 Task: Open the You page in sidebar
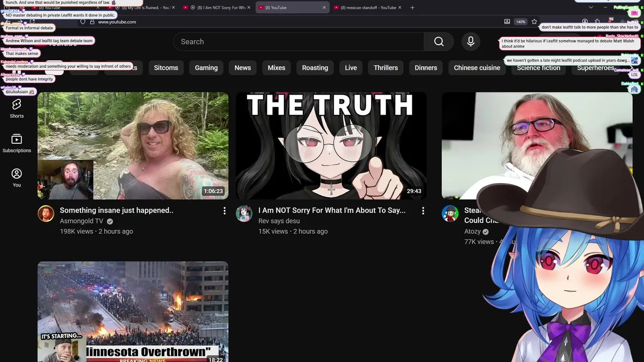tap(17, 177)
